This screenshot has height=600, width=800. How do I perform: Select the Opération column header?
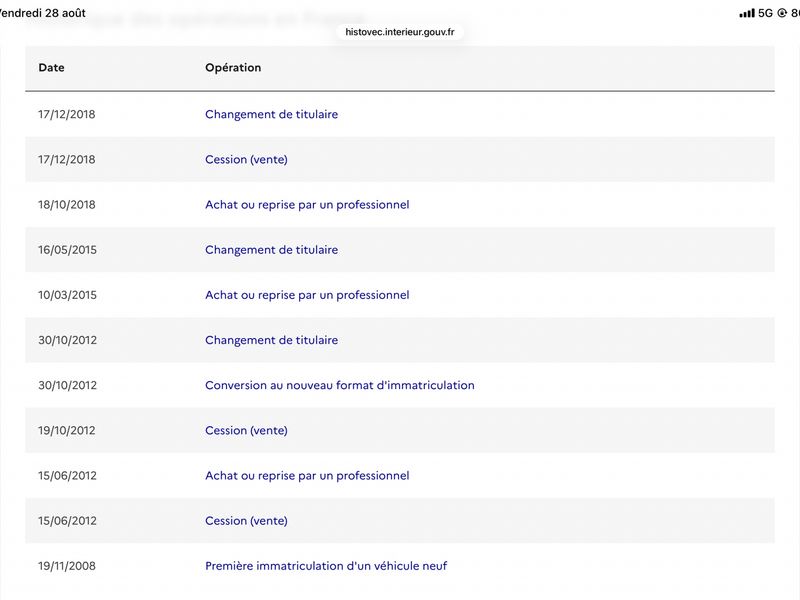[233, 68]
